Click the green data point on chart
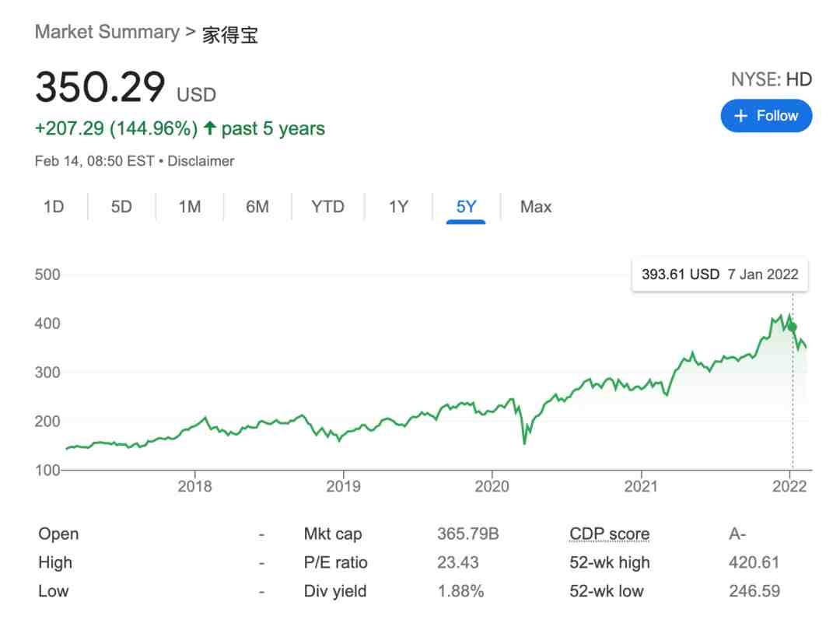The height and width of the screenshot is (623, 840). [793, 327]
